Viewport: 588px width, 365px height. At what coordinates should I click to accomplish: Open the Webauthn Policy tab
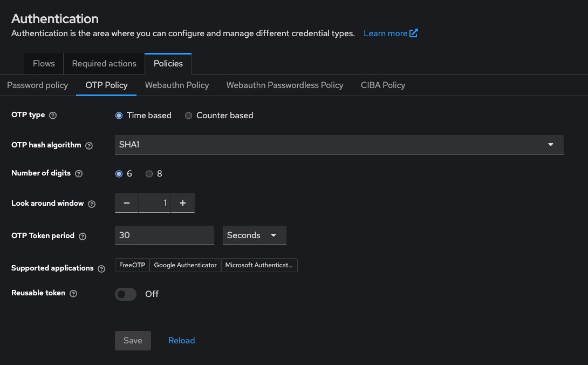point(177,85)
